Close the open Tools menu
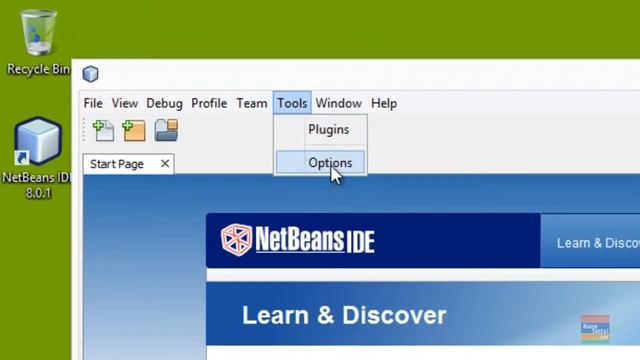 coord(292,103)
